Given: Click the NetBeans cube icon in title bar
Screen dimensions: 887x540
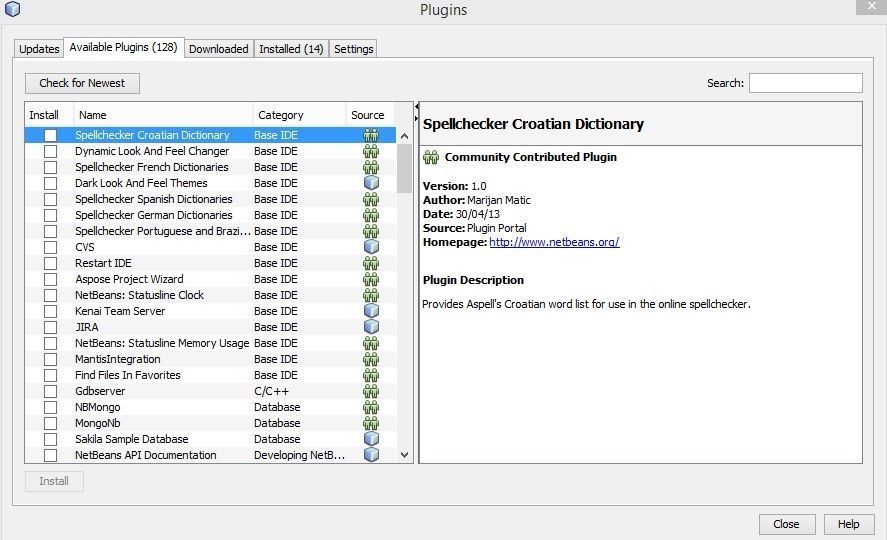Looking at the screenshot, I should pos(12,9).
